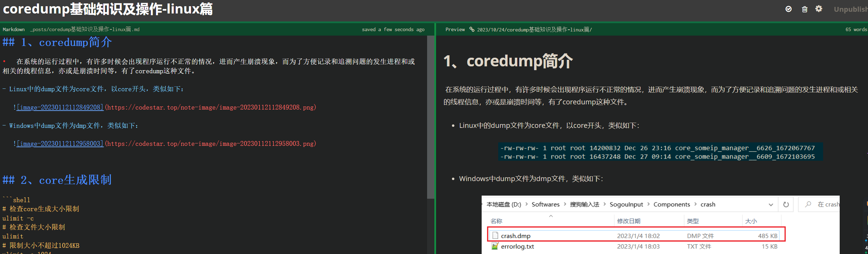
Task: Click the '# 检查文件大小限制' comment line
Action: [x=34, y=227]
